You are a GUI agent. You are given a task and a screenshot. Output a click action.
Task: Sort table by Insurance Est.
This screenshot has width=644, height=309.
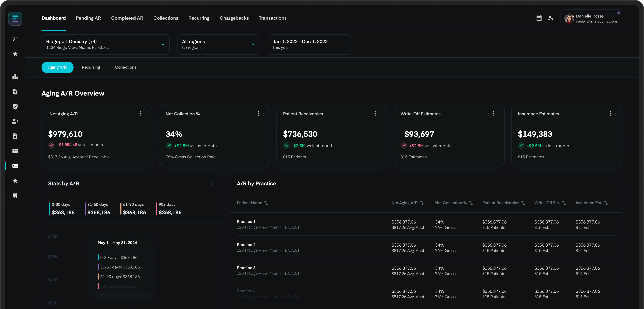[x=606, y=203]
